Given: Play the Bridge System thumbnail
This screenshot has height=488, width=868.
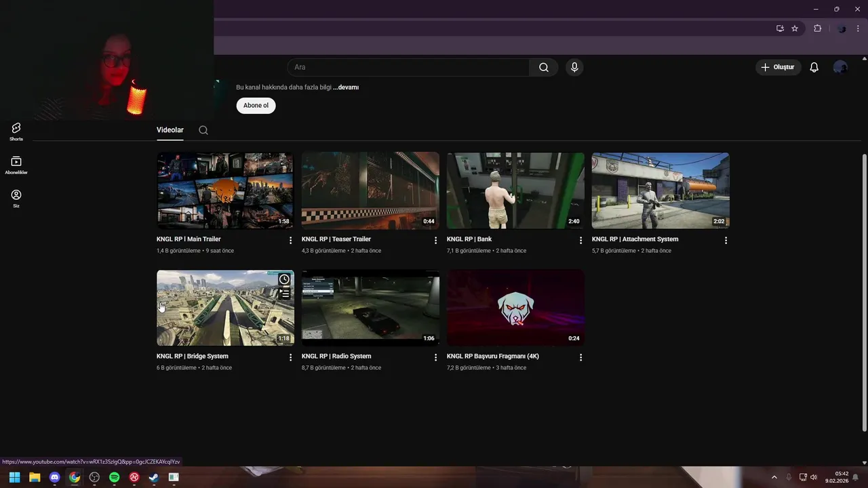Looking at the screenshot, I should pos(225,308).
